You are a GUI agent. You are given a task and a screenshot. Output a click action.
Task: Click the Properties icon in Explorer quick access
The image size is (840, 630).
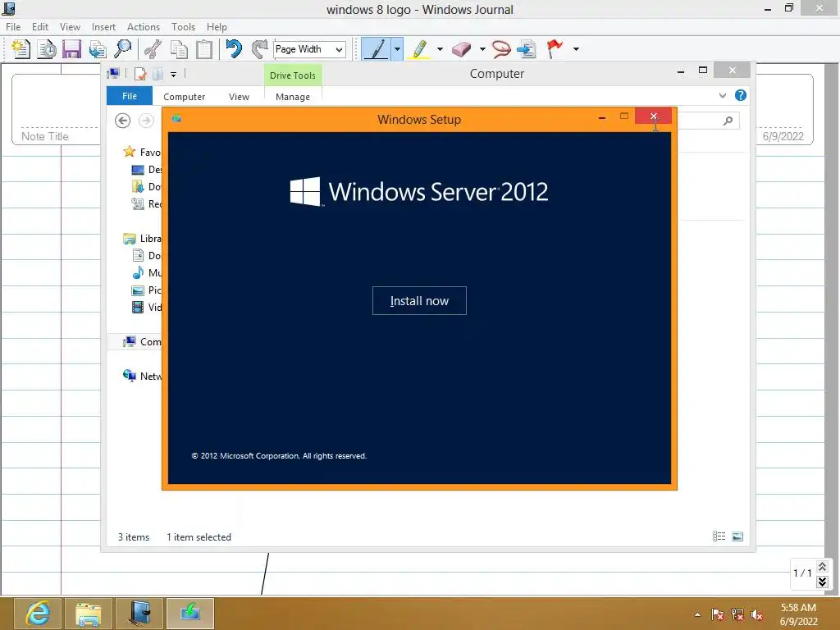[x=140, y=74]
